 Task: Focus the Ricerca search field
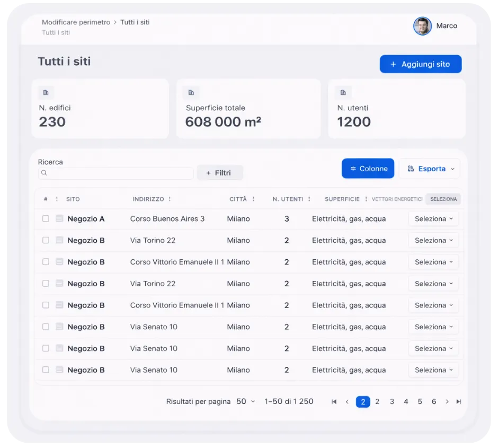(115, 173)
